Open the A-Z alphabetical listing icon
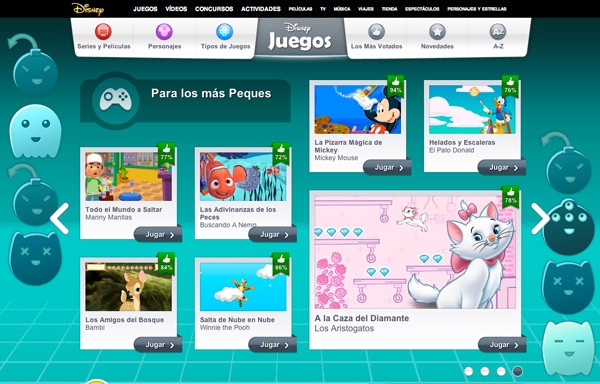The image size is (600, 384). tap(498, 32)
